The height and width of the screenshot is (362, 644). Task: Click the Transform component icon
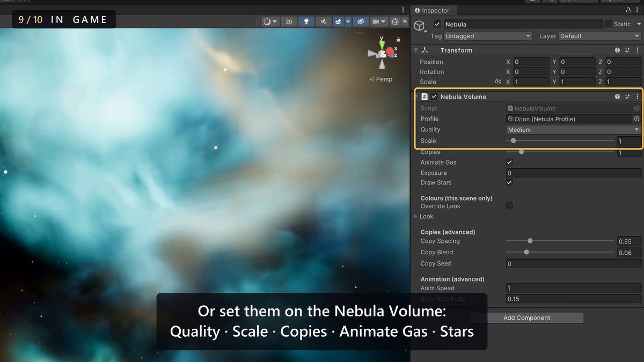tap(425, 50)
